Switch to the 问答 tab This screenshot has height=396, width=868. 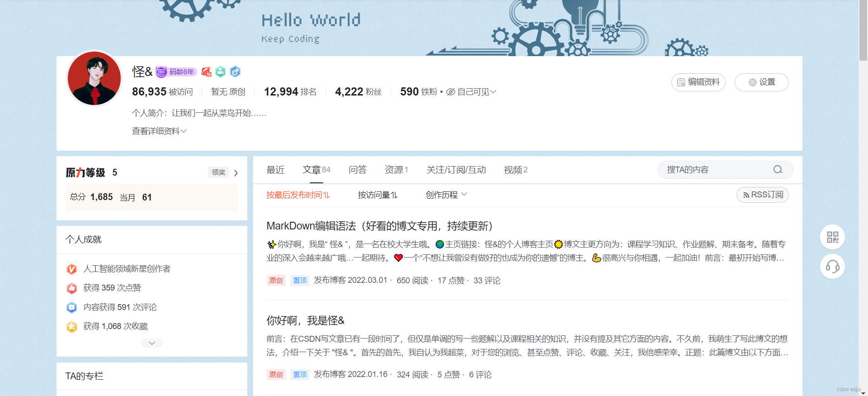pyautogui.click(x=358, y=170)
